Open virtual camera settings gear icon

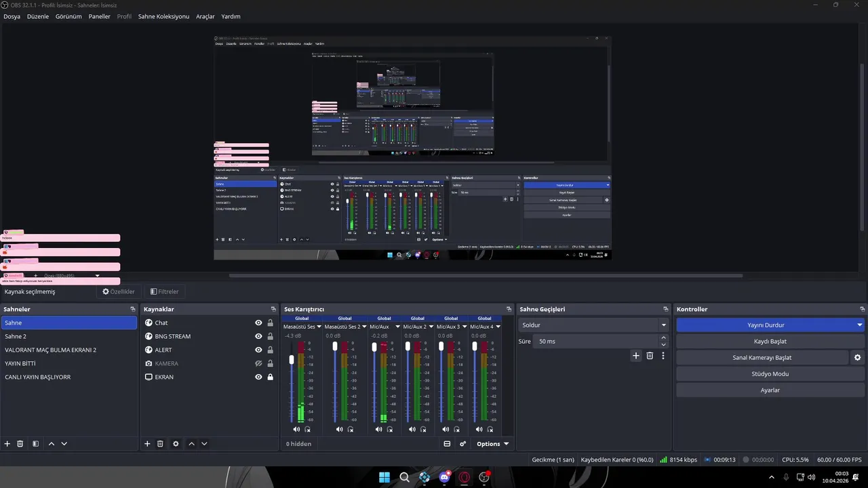857,357
